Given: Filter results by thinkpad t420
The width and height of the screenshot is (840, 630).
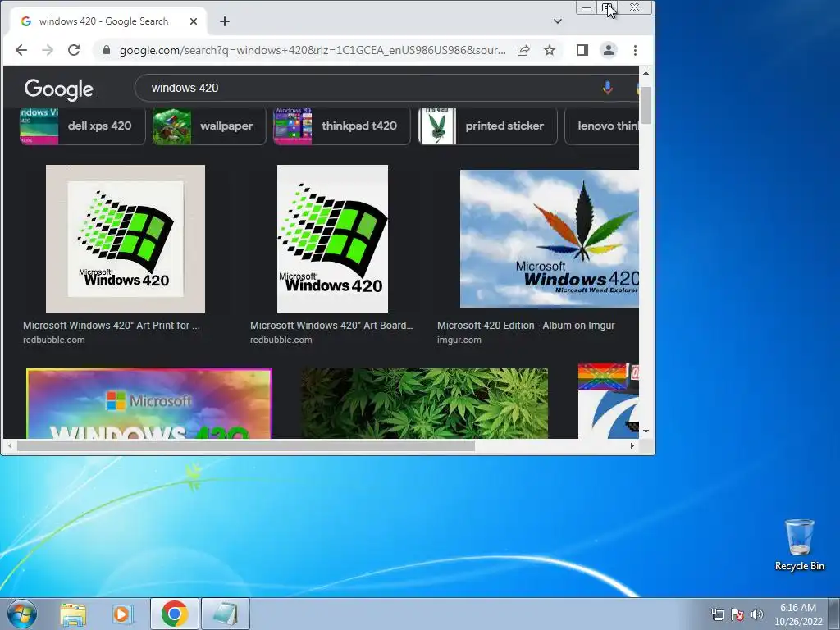Looking at the screenshot, I should pos(342,126).
